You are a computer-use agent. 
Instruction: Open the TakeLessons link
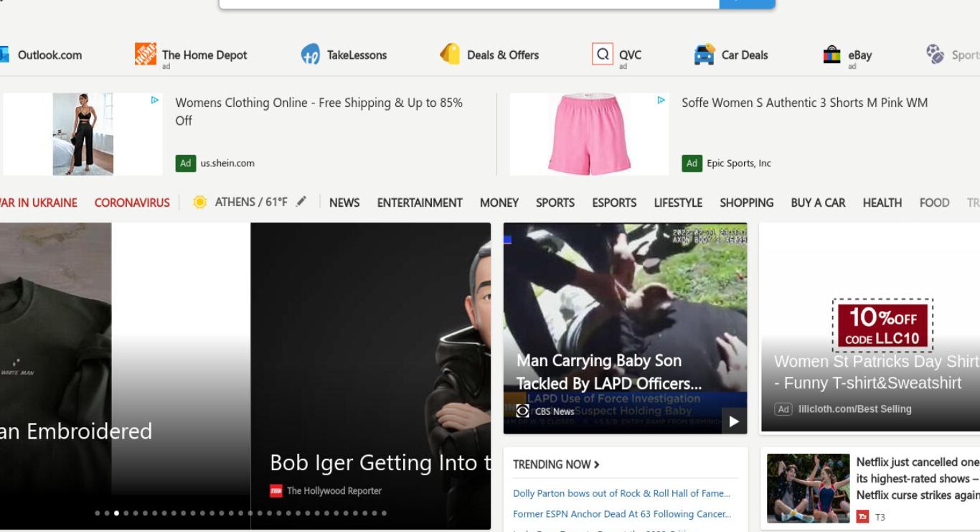coord(357,55)
